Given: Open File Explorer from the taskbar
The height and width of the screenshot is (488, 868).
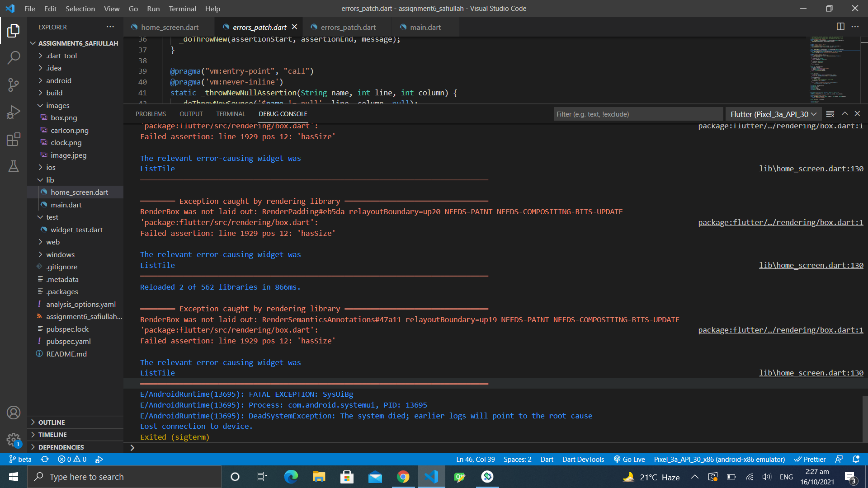Looking at the screenshot, I should point(319,477).
